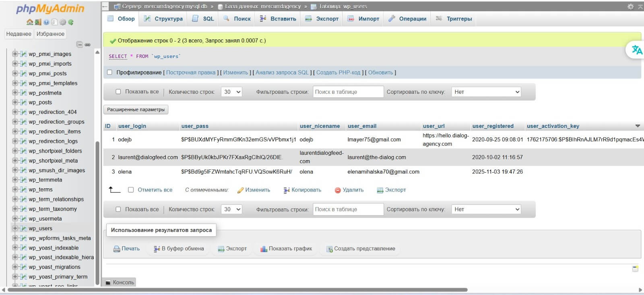Click the Обновить link
The width and height of the screenshot is (644, 295).
coord(380,72)
